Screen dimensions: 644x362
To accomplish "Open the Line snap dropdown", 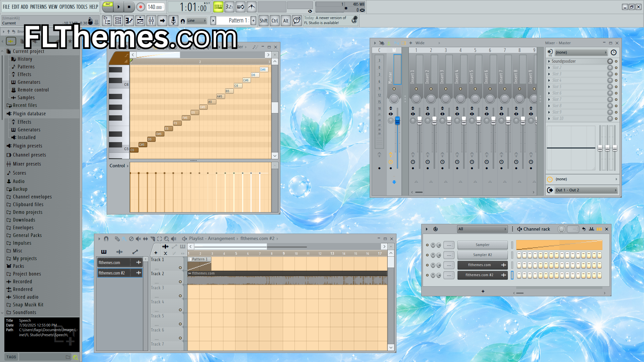I will coord(197,21).
